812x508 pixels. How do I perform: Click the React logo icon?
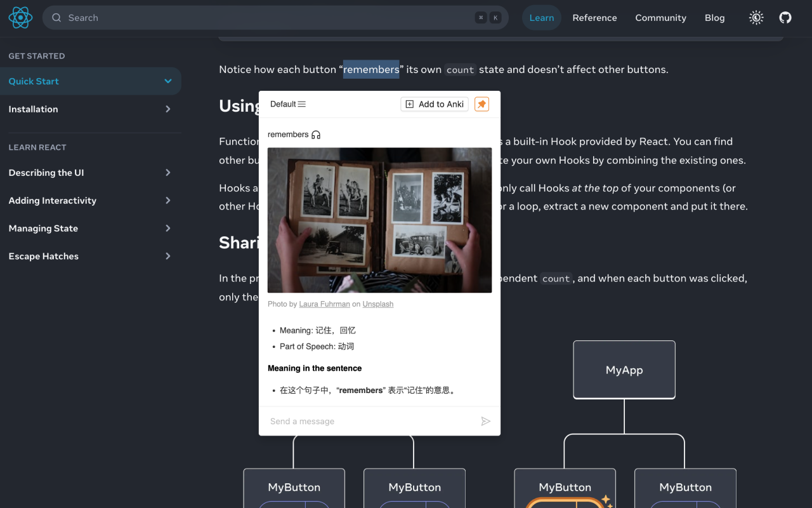pyautogui.click(x=20, y=18)
